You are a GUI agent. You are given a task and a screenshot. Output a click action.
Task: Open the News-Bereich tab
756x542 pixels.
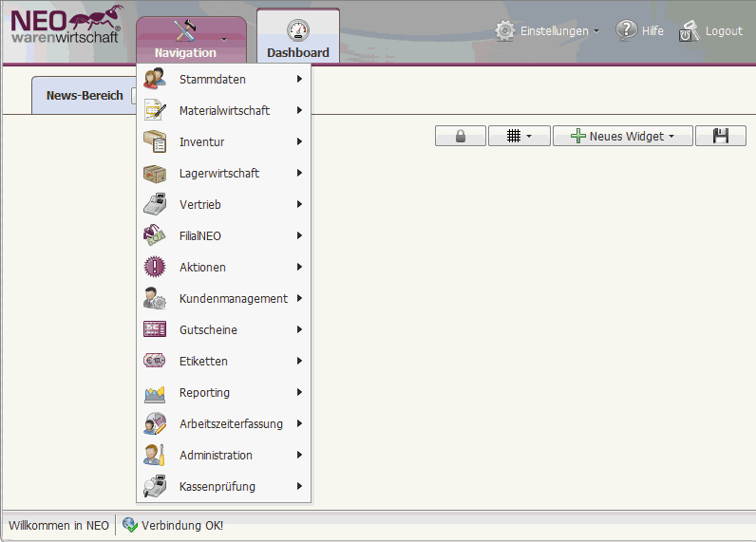(x=85, y=95)
